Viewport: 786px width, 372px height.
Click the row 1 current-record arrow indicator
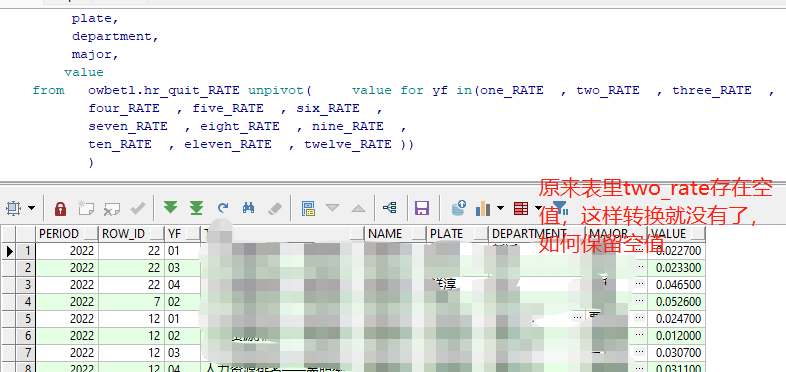click(x=9, y=250)
